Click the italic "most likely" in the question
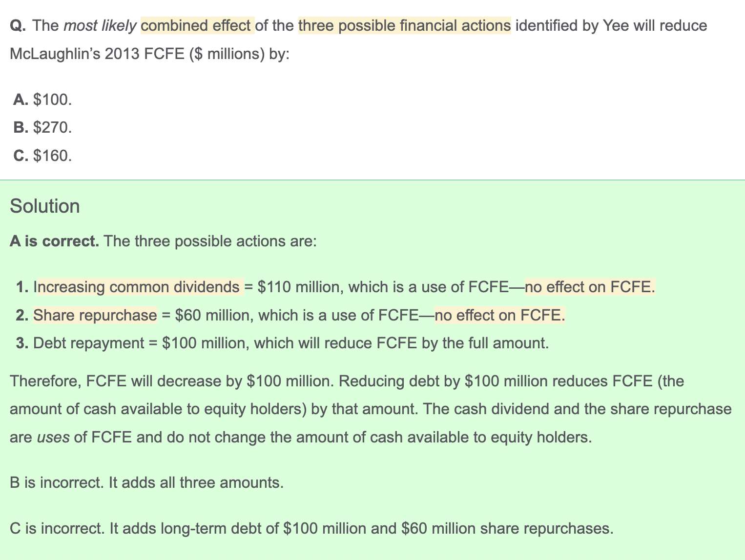 tap(100, 25)
